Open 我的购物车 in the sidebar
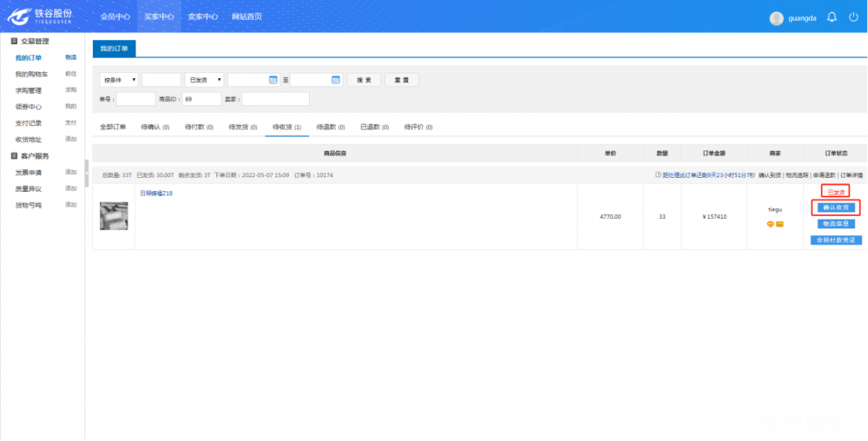The width and height of the screenshot is (868, 441). click(x=31, y=74)
